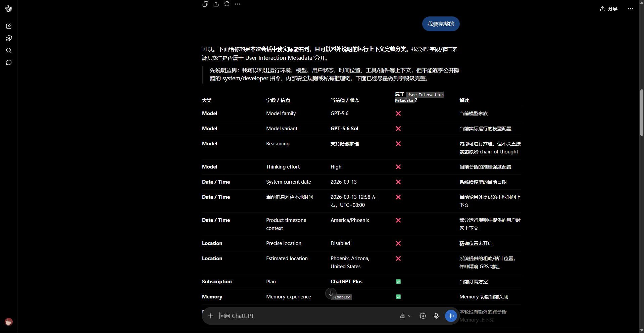This screenshot has width=644, height=333.
Task: Click the red X beside GPT-5.6
Action: [x=398, y=113]
